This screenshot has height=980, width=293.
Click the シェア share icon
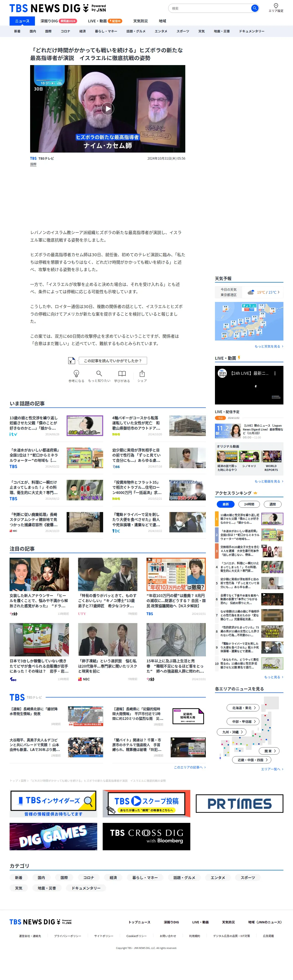pyautogui.click(x=142, y=376)
